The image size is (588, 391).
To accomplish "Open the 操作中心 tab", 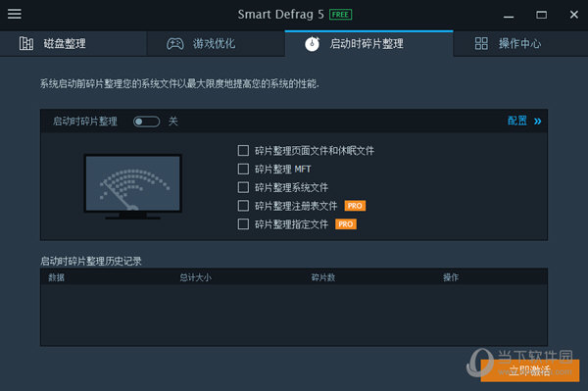I will (520, 43).
